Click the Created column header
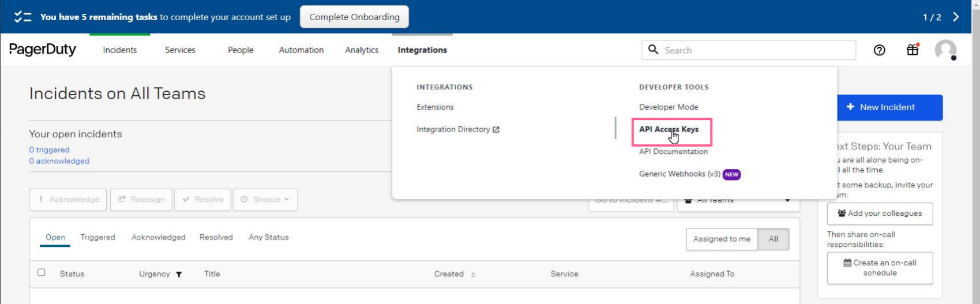The image size is (980, 304). click(x=449, y=274)
